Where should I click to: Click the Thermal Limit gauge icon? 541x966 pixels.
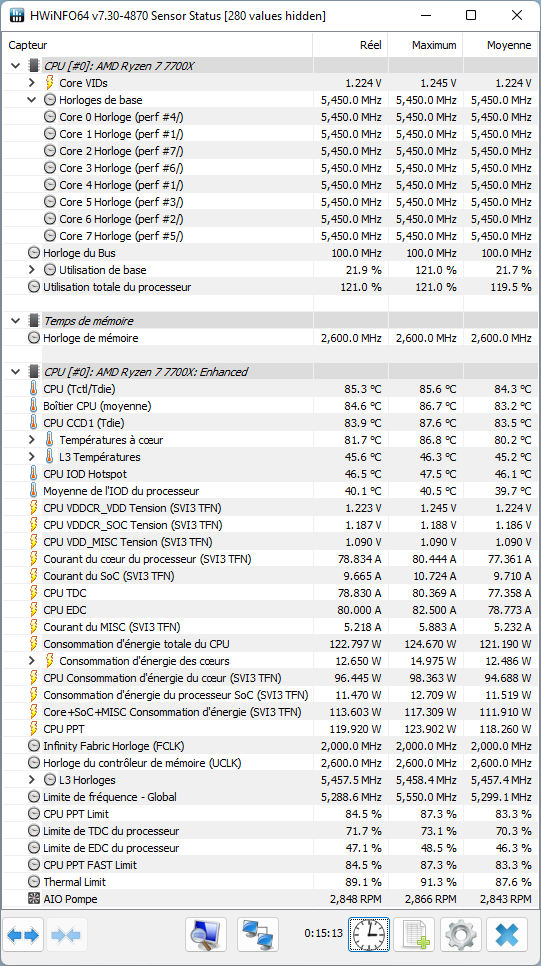pyautogui.click(x=34, y=882)
